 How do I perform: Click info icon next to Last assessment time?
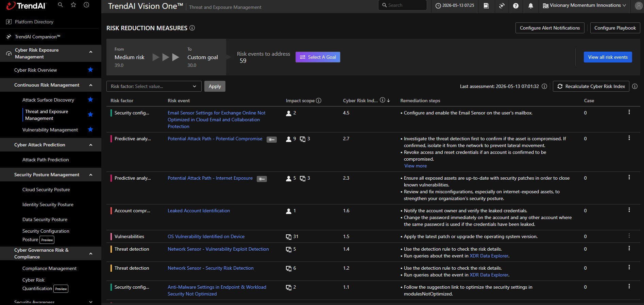click(x=544, y=86)
